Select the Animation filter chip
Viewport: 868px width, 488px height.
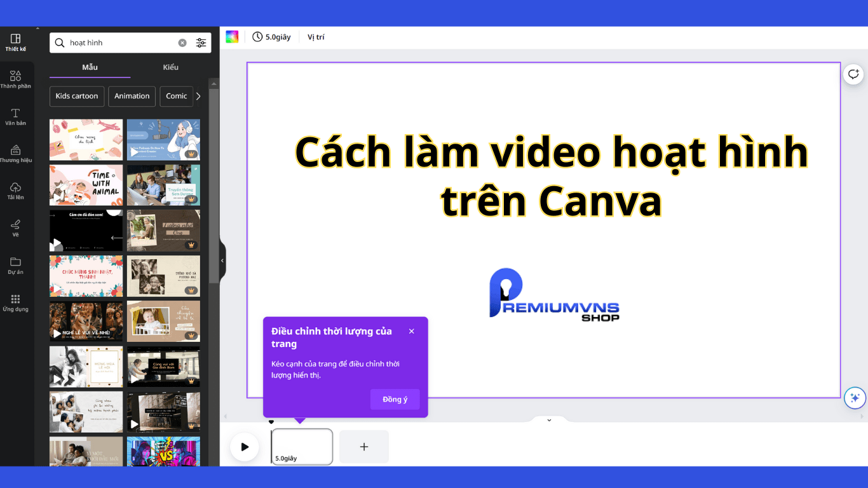point(132,97)
